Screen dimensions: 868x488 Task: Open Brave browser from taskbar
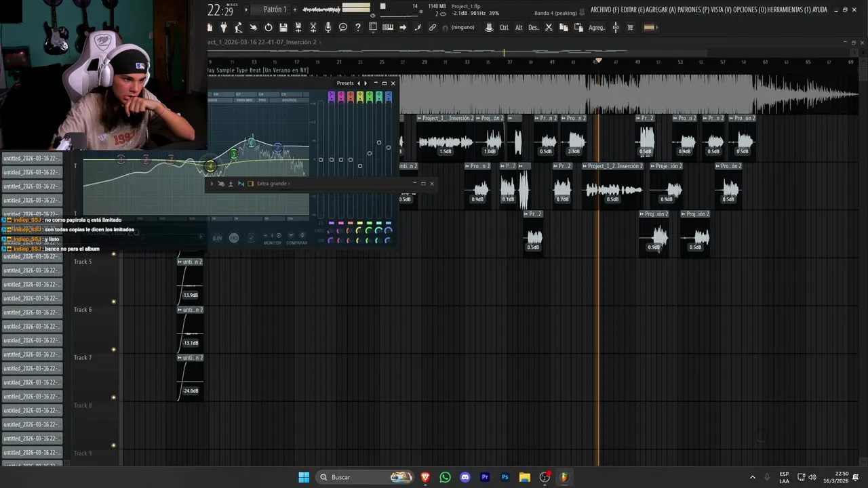(x=425, y=477)
